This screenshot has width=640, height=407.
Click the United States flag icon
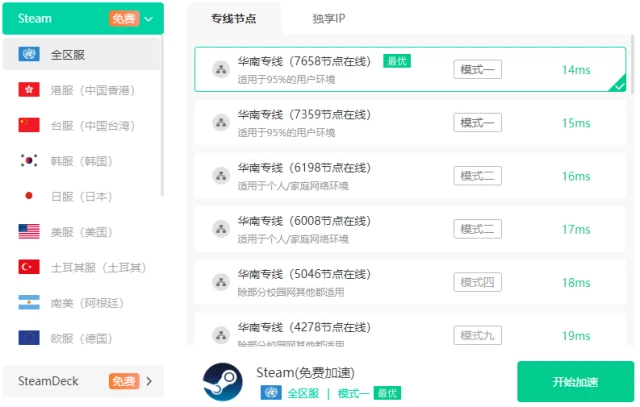[29, 231]
